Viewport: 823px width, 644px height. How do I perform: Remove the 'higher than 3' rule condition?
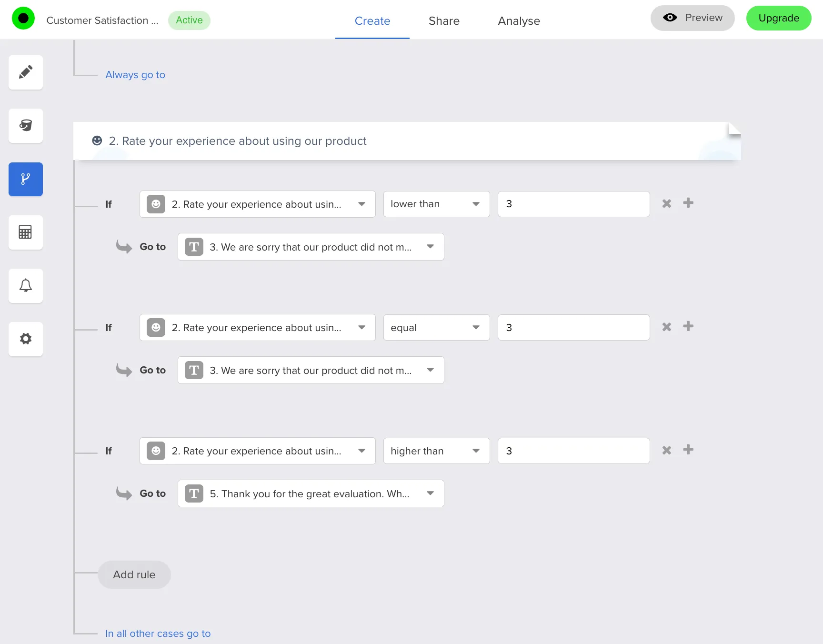666,451
